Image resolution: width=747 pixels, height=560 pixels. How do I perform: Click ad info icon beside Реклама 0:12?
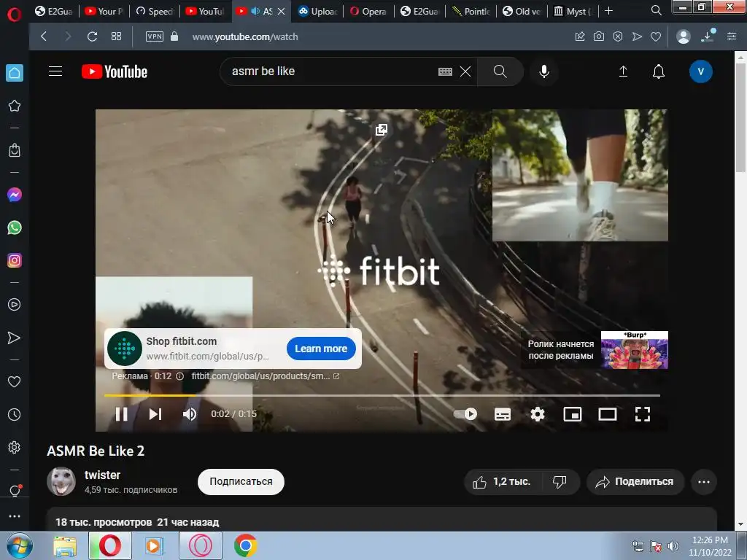(179, 376)
